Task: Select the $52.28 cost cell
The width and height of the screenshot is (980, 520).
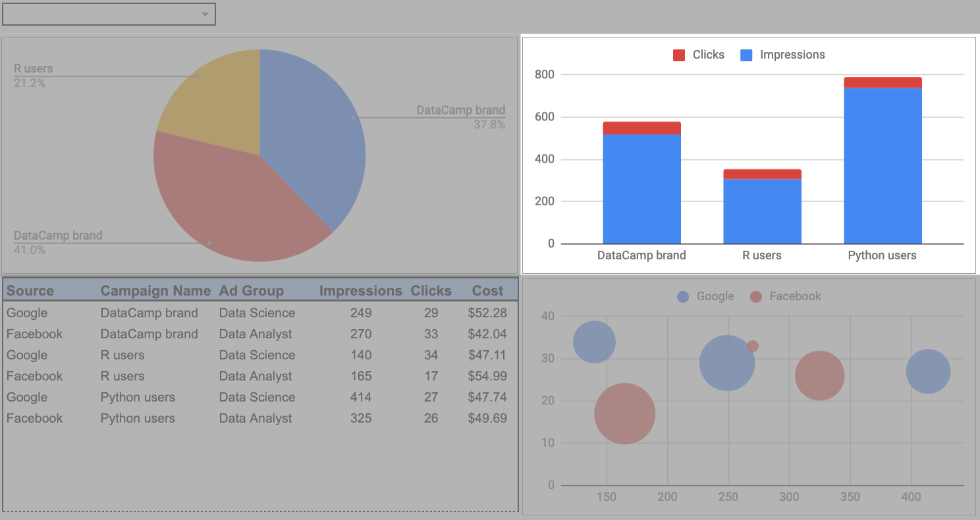Action: tap(487, 313)
